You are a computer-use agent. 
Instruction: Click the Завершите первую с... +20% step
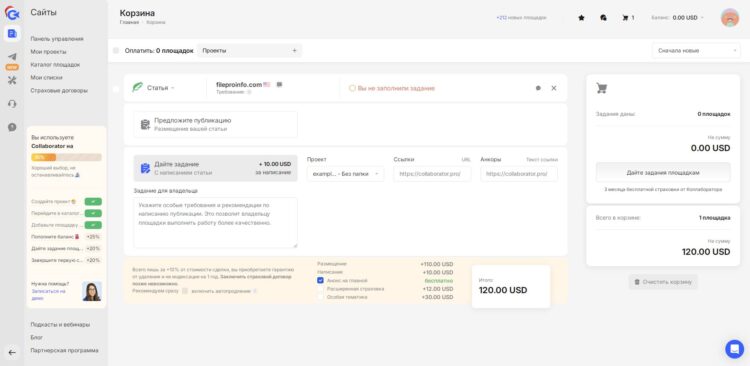[x=66, y=260]
